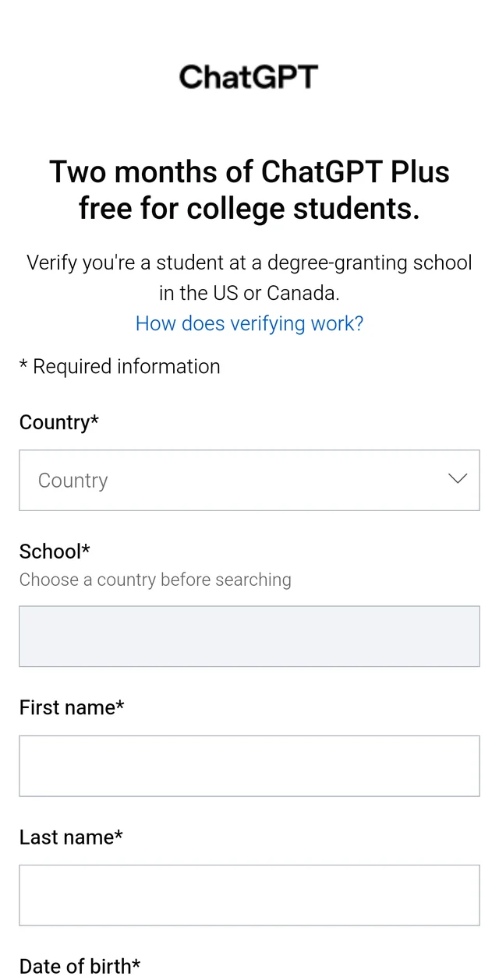
Task: Click the Last name input field
Action: click(249, 894)
